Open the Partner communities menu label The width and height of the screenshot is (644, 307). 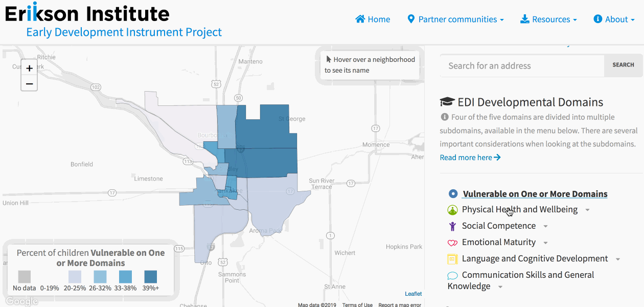[x=457, y=19]
